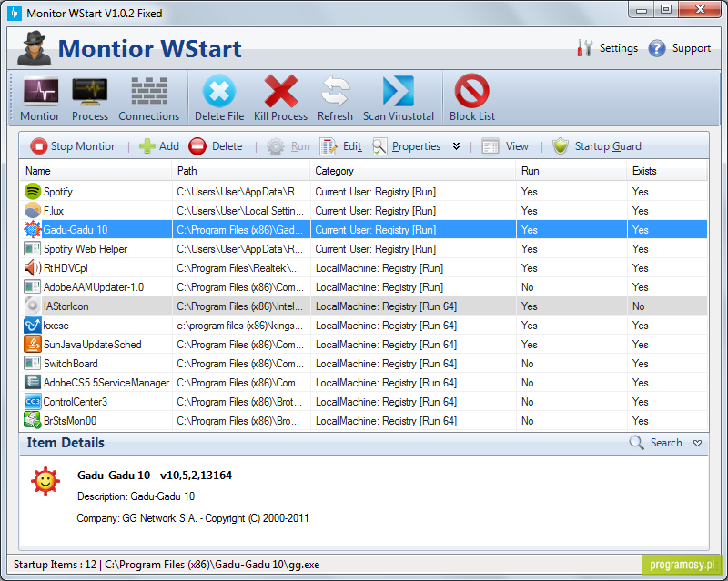The image size is (728, 581).
Task: Open Properties of selected item
Action: pyautogui.click(x=406, y=146)
